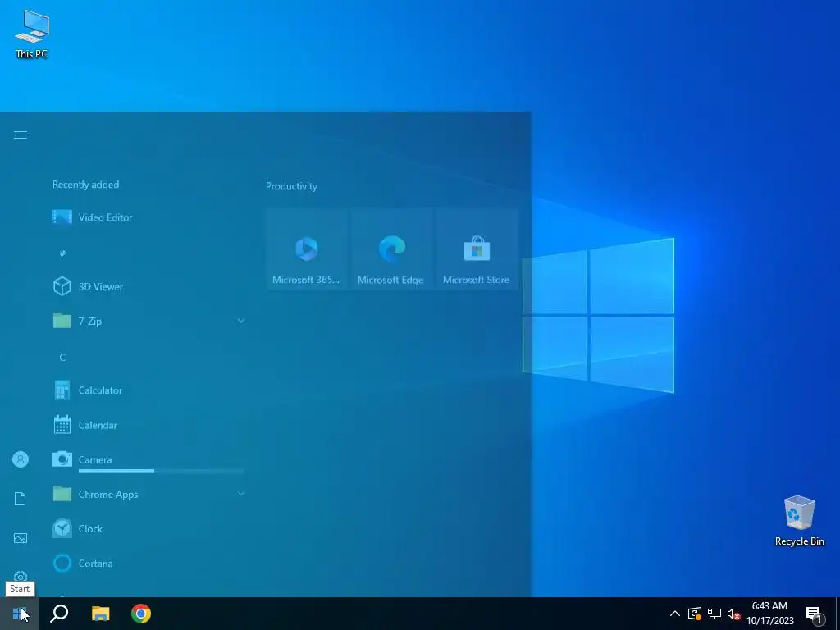Click the # letter group header
Viewport: 840px width, 630px height.
tap(62, 253)
